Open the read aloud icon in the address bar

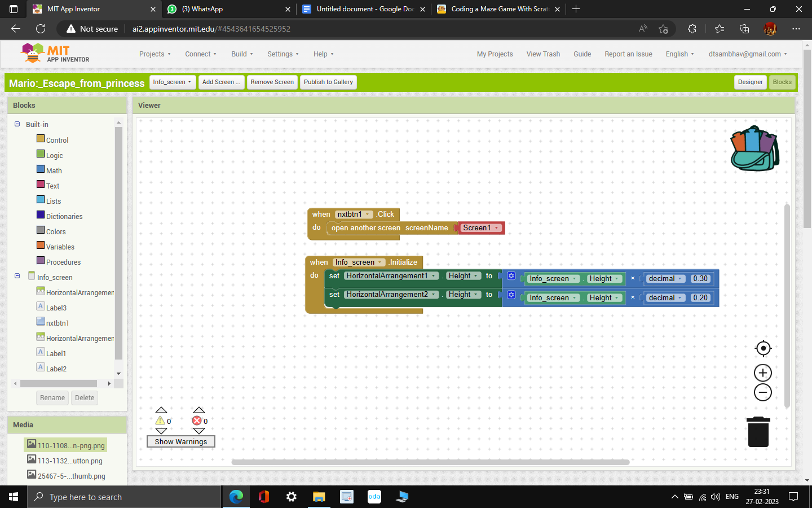click(x=643, y=29)
